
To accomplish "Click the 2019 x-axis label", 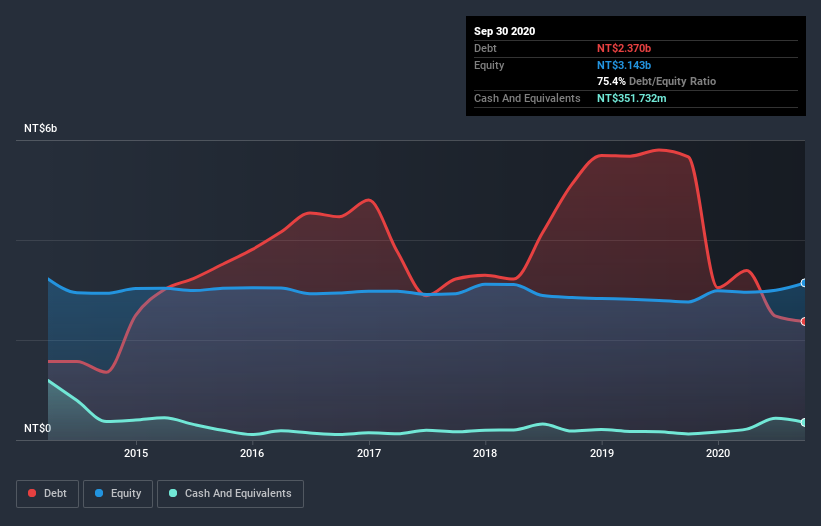I will (x=602, y=453).
